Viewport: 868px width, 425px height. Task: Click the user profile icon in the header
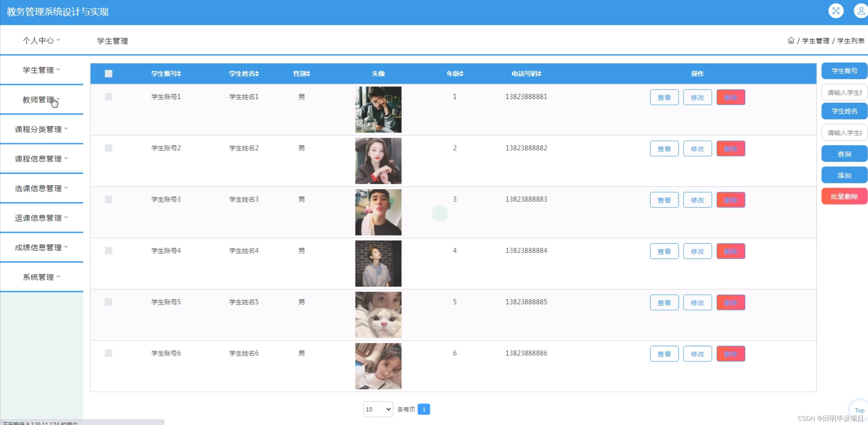tap(861, 11)
